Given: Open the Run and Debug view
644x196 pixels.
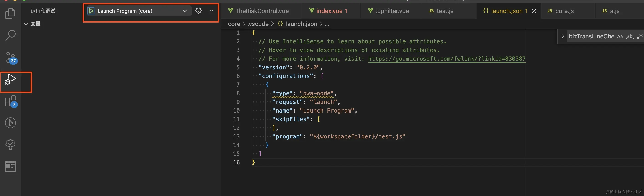Looking at the screenshot, I should [x=10, y=79].
